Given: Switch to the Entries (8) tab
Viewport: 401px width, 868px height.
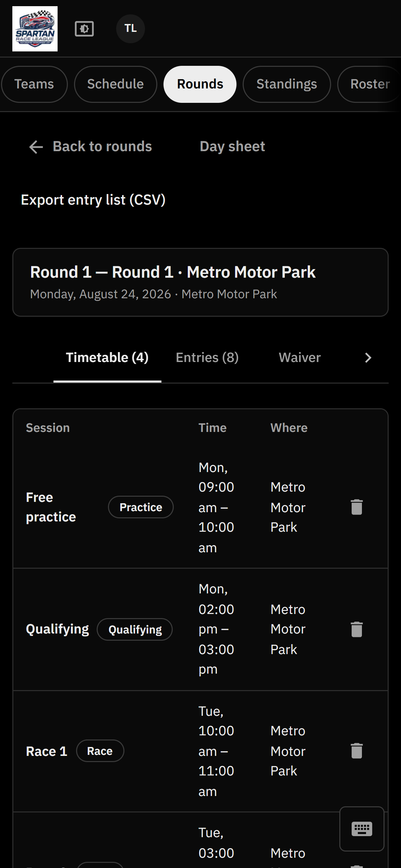Looking at the screenshot, I should [x=207, y=358].
